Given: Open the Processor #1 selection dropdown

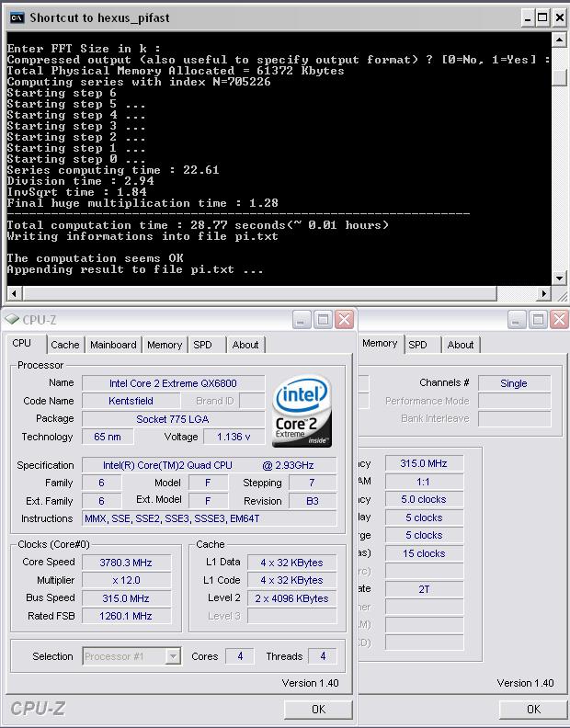Looking at the screenshot, I should point(173,656).
